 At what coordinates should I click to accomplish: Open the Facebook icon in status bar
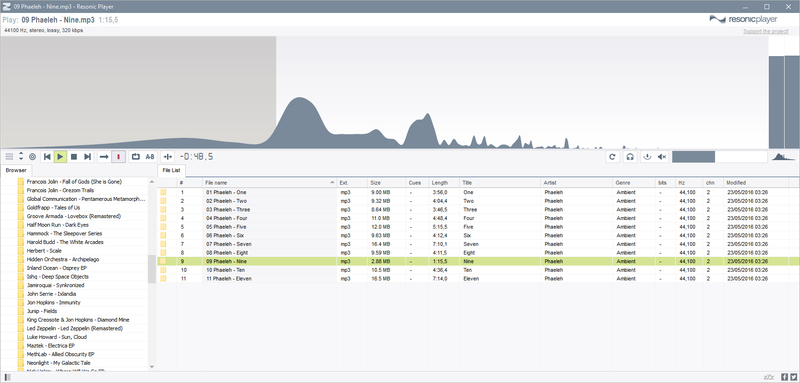point(784,377)
